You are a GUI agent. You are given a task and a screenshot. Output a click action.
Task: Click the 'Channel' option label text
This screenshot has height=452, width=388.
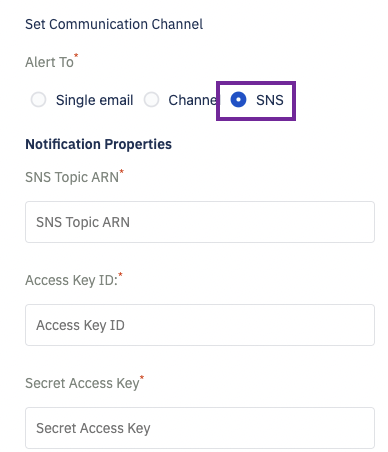[x=192, y=100]
